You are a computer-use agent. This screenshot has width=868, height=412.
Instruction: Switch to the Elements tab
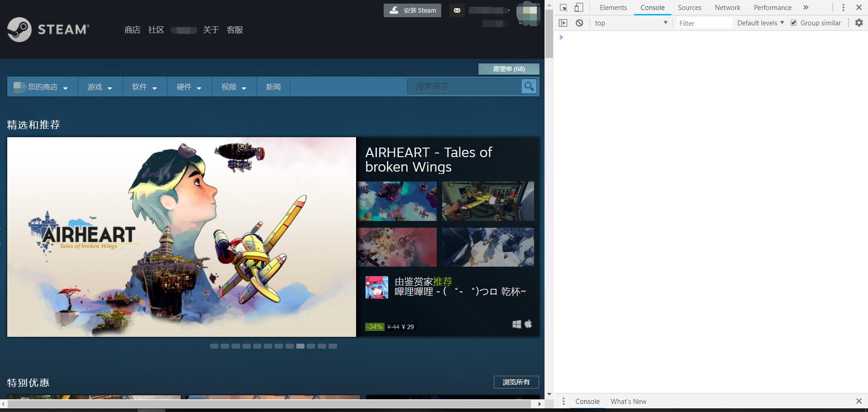(613, 8)
